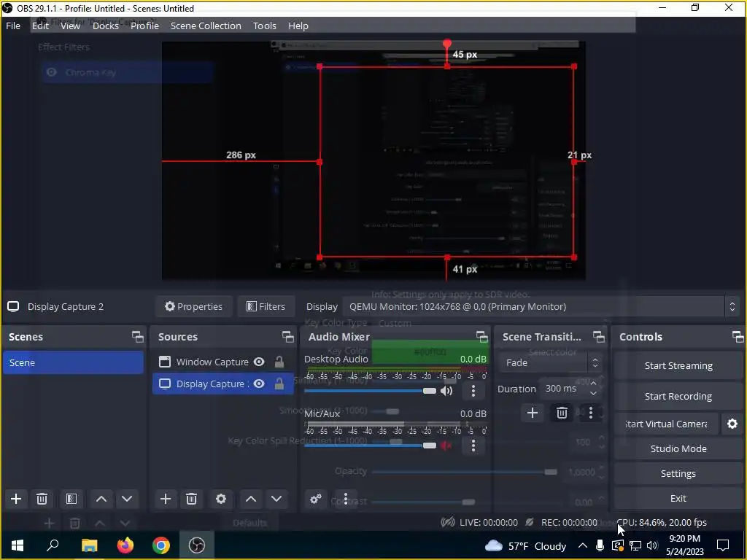This screenshot has width=747, height=560.
Task: Open the Display monitor dropdown
Action: (x=542, y=307)
